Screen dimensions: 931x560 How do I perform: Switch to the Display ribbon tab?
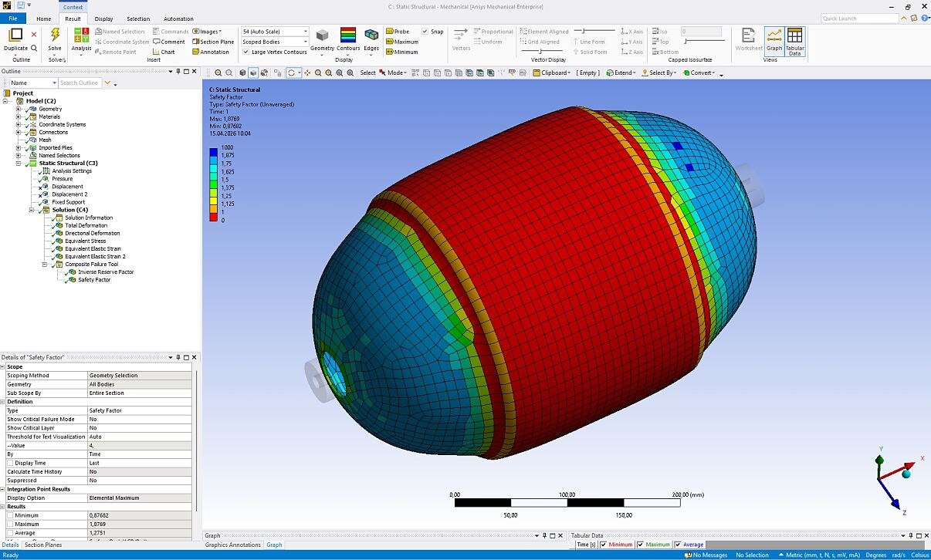point(103,19)
